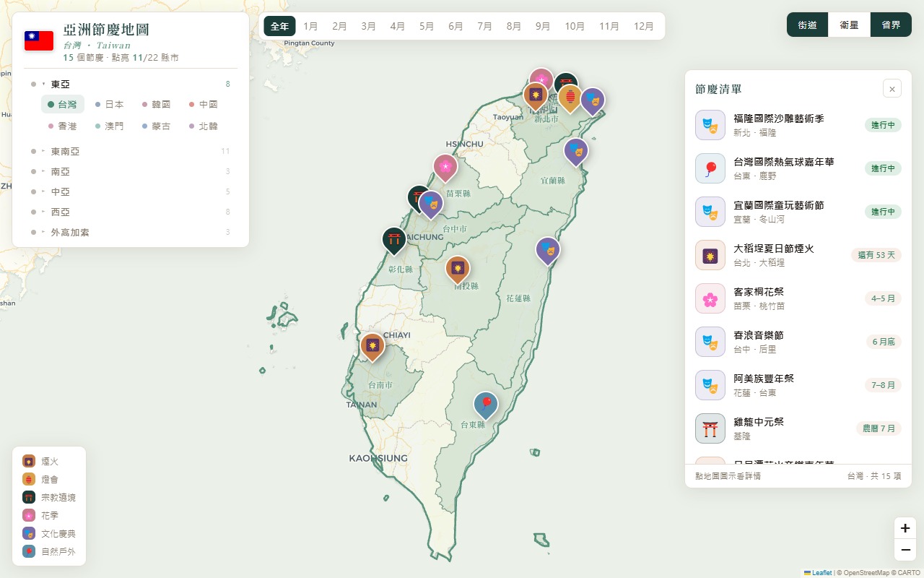The width and height of the screenshot is (924, 578).
Task: Open 雞籠中元祭 torii icon in list
Action: [x=710, y=428]
